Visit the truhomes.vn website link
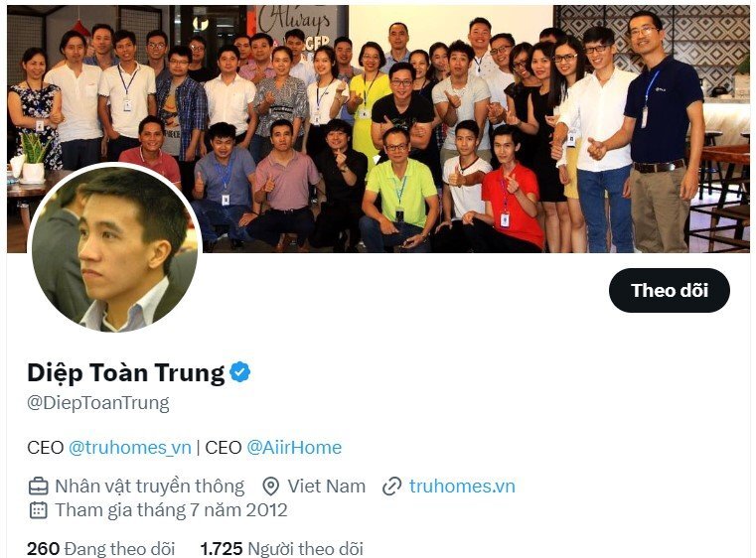This screenshot has height=558, width=756. [x=462, y=486]
